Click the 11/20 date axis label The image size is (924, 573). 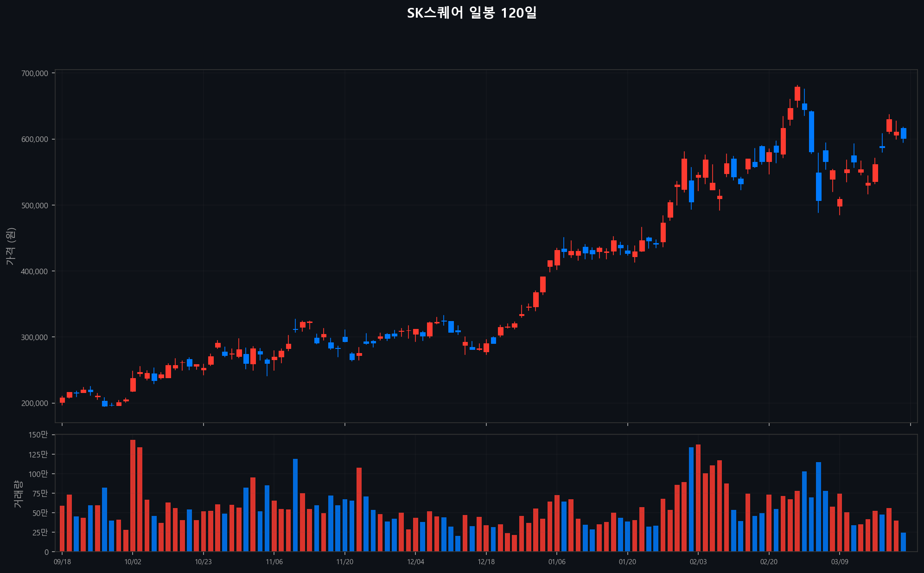(x=344, y=562)
